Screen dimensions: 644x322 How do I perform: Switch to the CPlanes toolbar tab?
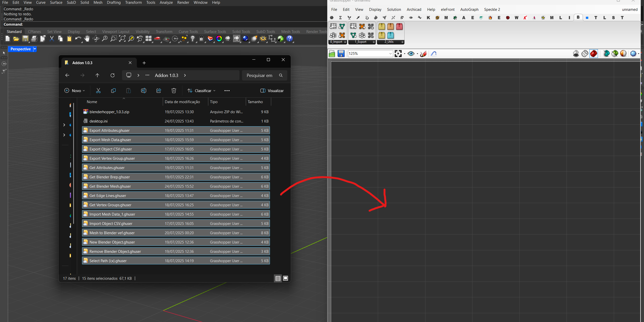pos(34,32)
